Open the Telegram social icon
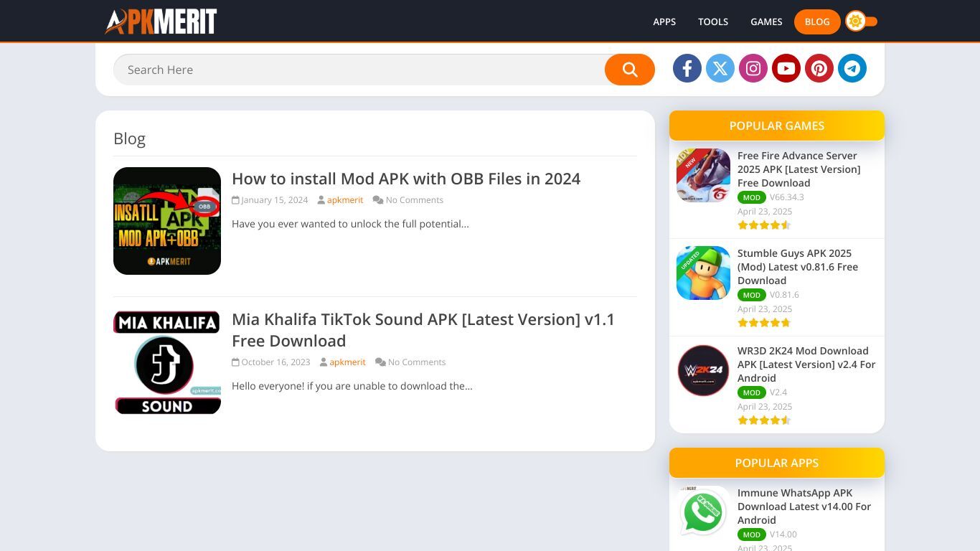This screenshot has width=980, height=551. [852, 68]
